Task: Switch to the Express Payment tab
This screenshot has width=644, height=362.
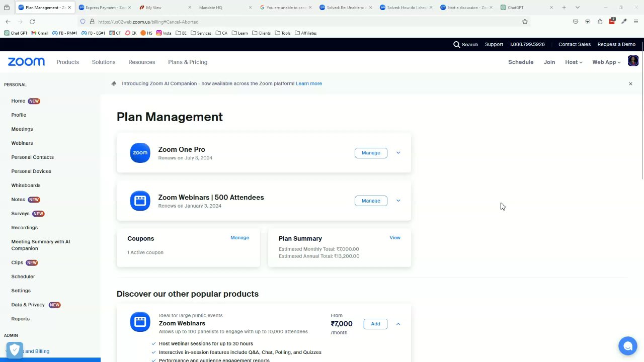Action: pos(104,8)
